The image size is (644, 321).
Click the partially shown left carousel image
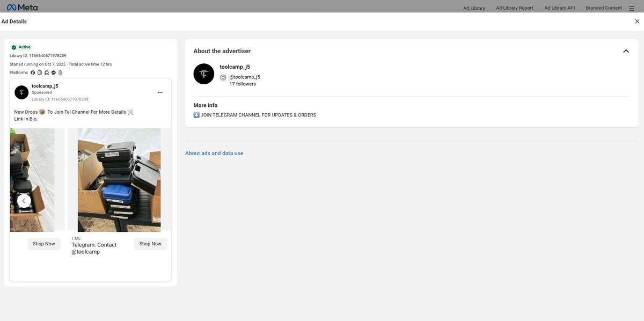point(32,180)
